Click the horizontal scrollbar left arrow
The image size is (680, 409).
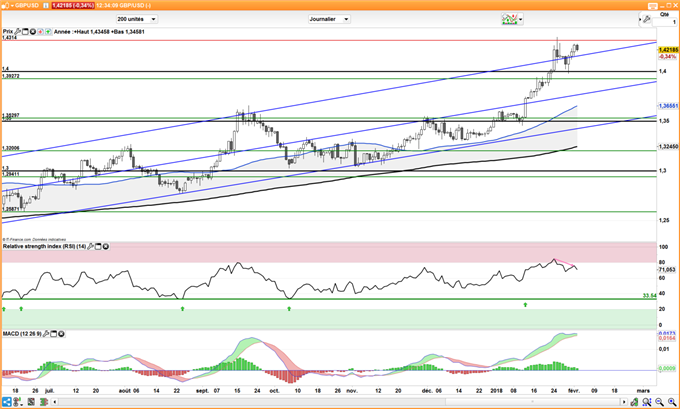tap(55, 402)
